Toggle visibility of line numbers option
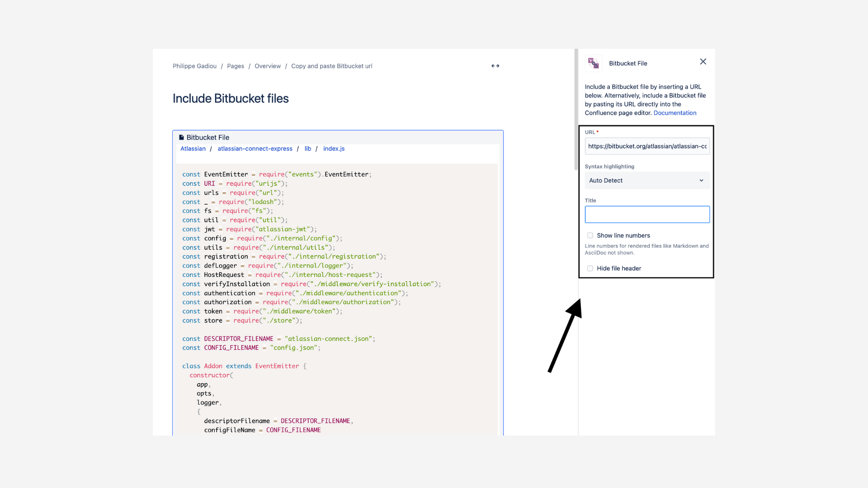 (590, 235)
